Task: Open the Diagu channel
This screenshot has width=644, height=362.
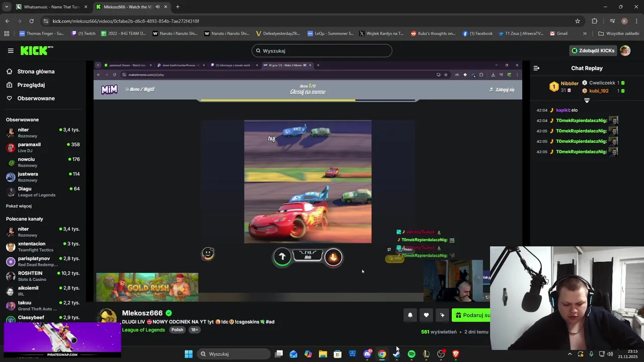Action: pyautogui.click(x=43, y=192)
